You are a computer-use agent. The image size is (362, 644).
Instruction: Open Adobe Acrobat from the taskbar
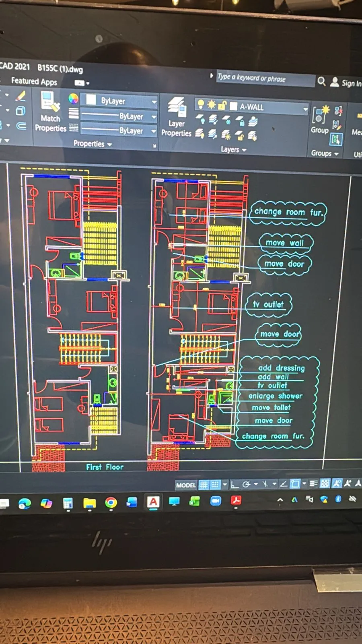[x=236, y=501]
